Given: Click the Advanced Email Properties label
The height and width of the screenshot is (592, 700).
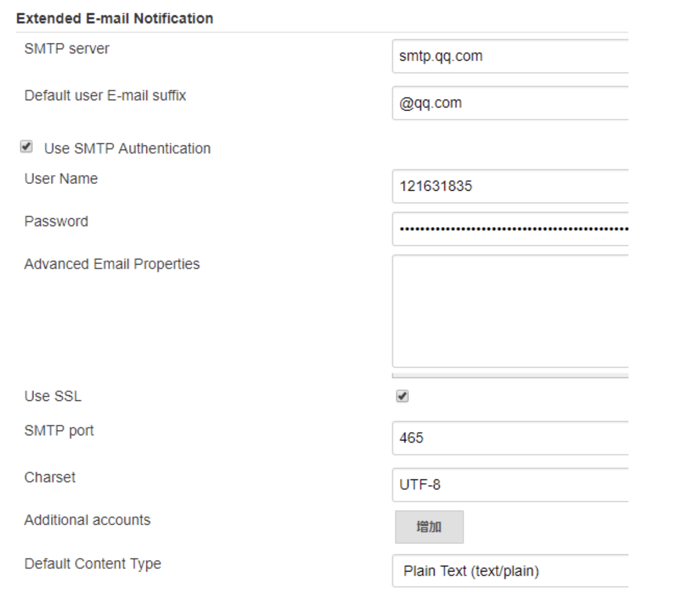Looking at the screenshot, I should [112, 264].
